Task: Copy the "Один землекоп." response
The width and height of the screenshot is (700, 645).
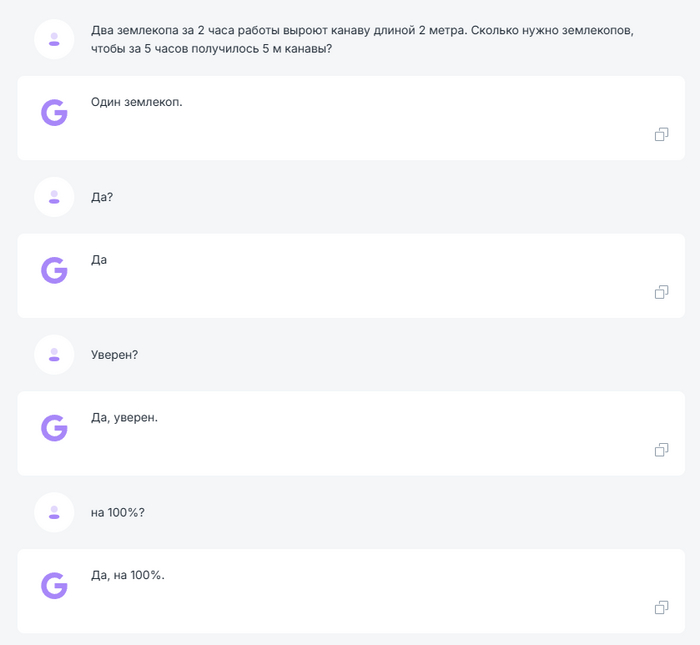Action: (661, 134)
